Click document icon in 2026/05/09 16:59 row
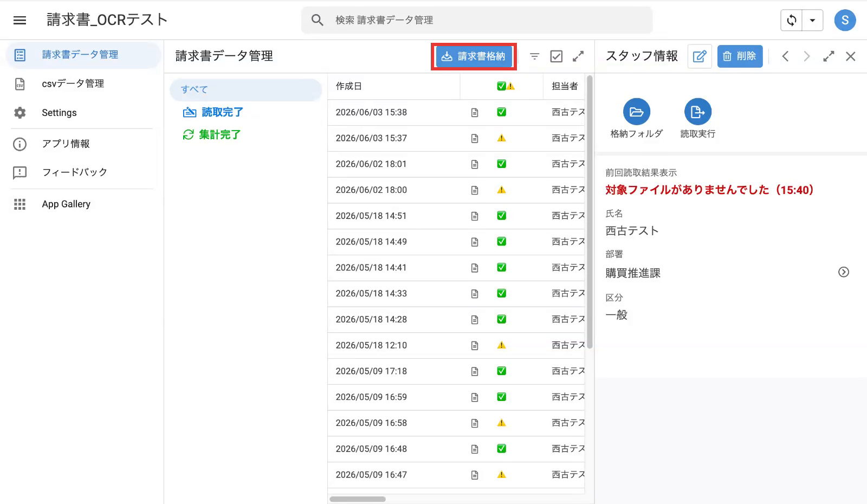 (475, 397)
